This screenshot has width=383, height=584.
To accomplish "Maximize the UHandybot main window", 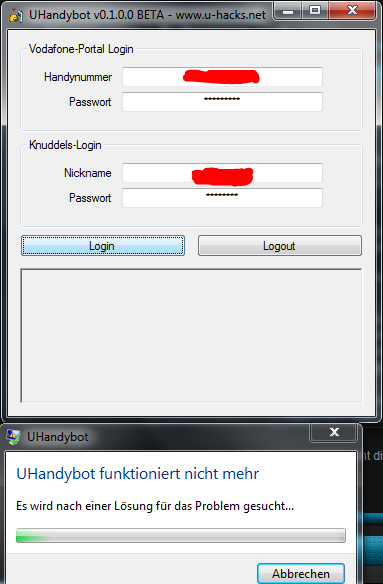I will tap(315, 11).
